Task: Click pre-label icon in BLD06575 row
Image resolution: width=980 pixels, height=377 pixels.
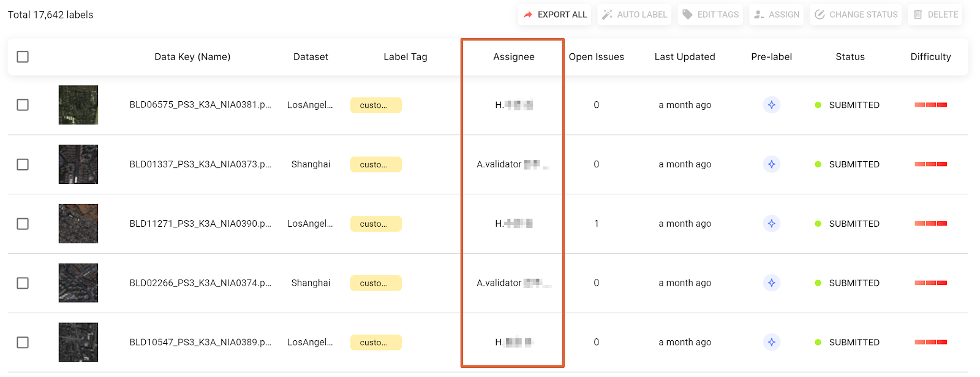Action: [x=772, y=105]
